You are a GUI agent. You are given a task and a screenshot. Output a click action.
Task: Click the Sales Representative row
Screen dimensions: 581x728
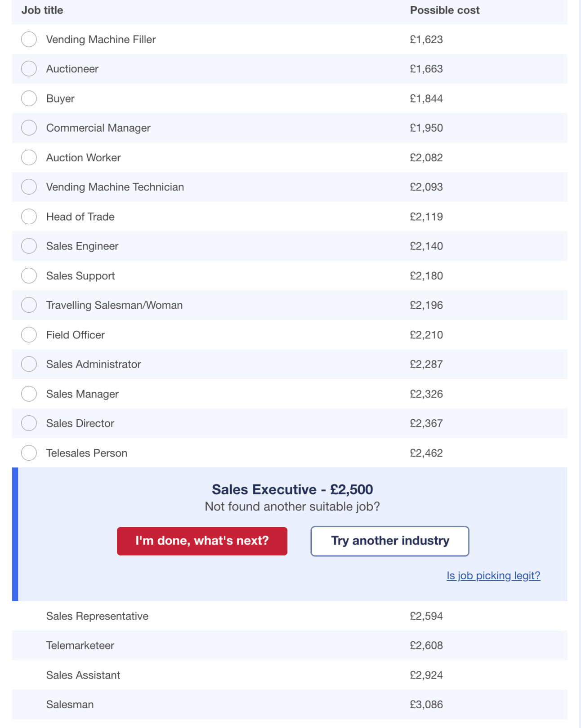click(x=290, y=616)
